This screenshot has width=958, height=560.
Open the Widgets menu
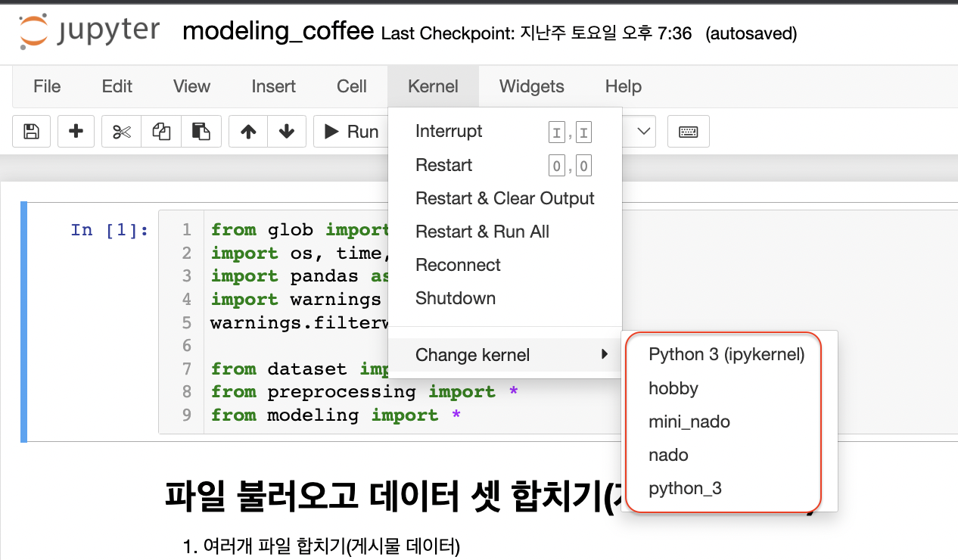[531, 86]
